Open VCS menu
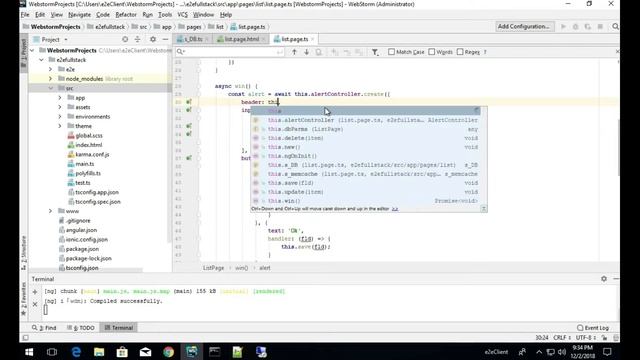Image resolution: width=640 pixels, height=360 pixels. (182, 15)
